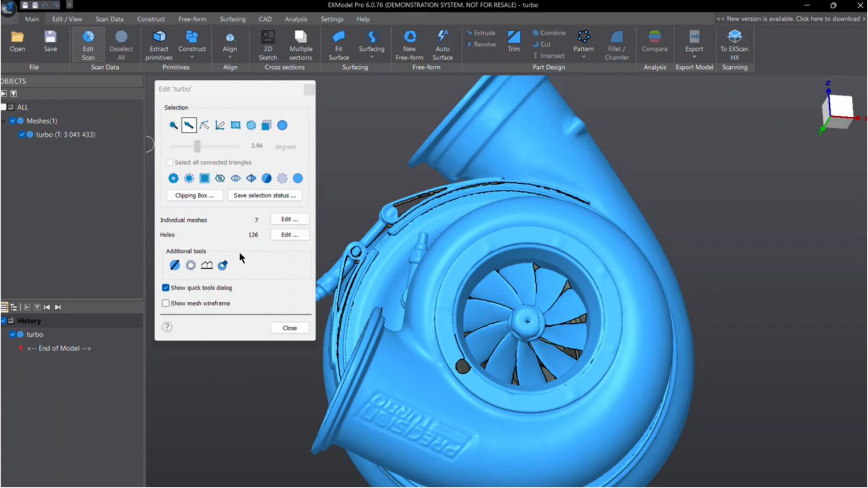Uncheck Show quick tools dialog
Viewport: 868px width, 488px height.
[166, 287]
